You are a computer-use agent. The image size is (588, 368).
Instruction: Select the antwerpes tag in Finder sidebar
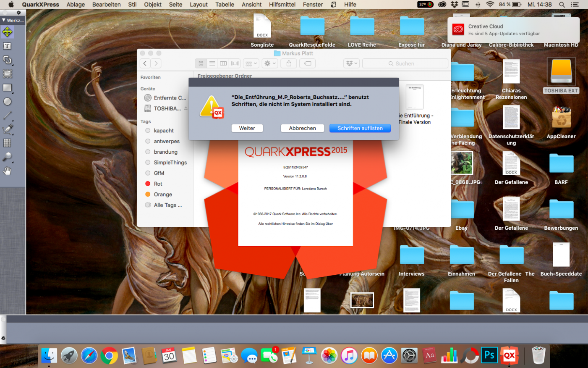pos(162,141)
